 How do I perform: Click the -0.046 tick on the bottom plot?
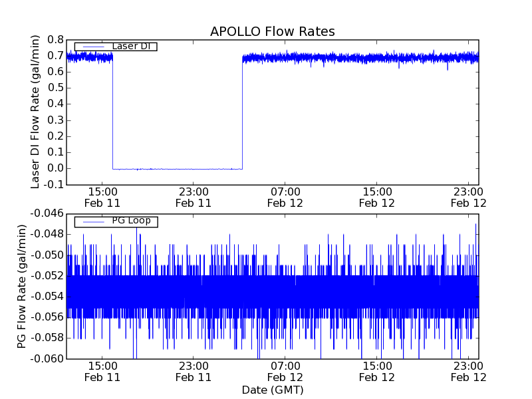pos(45,213)
